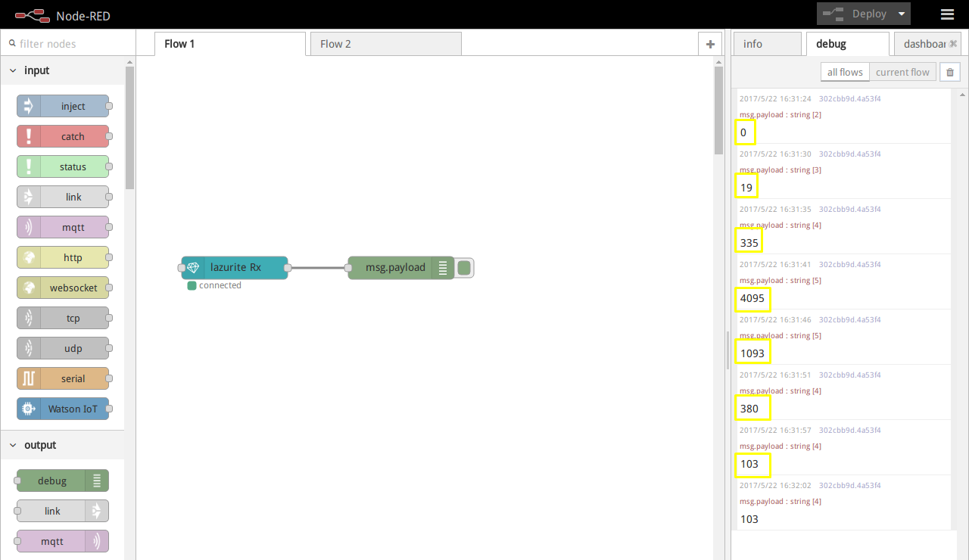
Task: Open the info sidebar tab
Action: coord(767,44)
